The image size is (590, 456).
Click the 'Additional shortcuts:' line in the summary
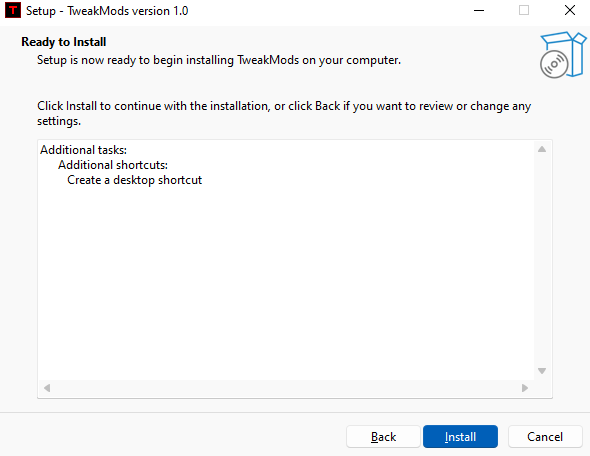tap(113, 165)
